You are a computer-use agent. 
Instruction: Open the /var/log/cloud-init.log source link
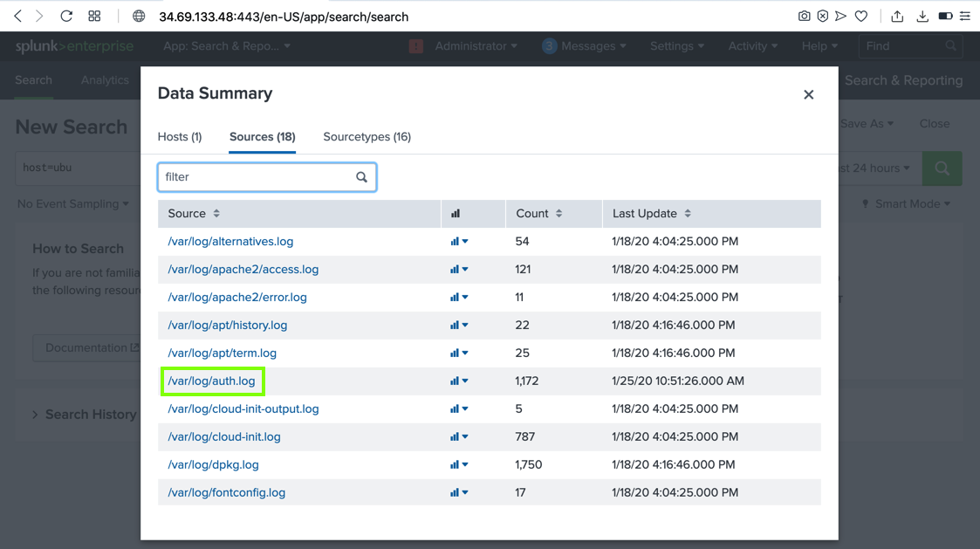tap(223, 436)
